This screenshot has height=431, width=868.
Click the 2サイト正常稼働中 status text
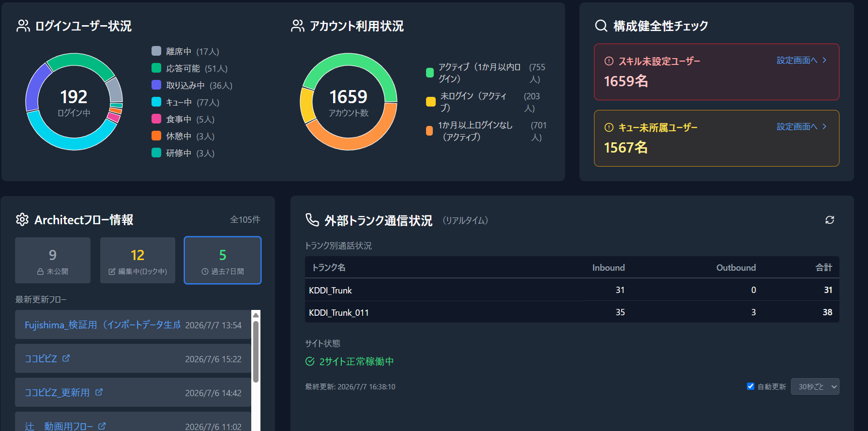pyautogui.click(x=357, y=361)
